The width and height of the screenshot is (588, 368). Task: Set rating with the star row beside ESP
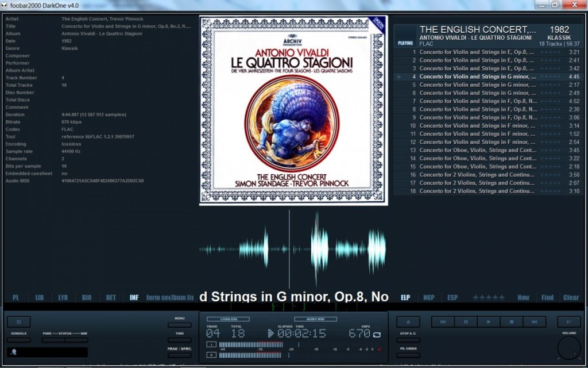[x=489, y=297]
